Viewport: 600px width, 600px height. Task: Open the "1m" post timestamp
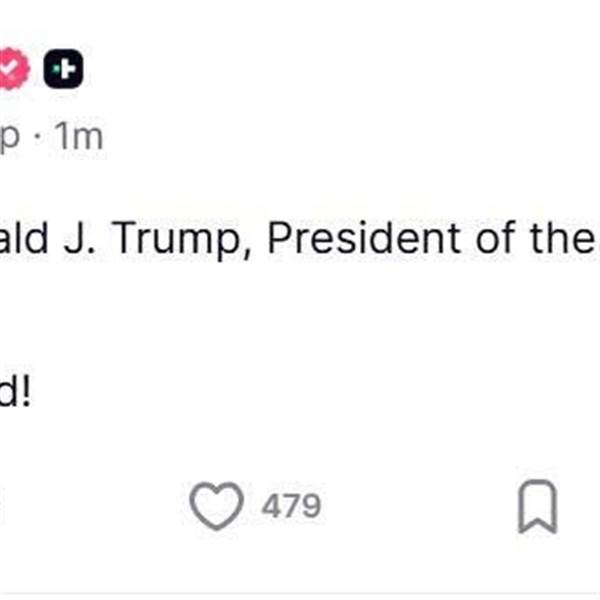tap(78, 138)
